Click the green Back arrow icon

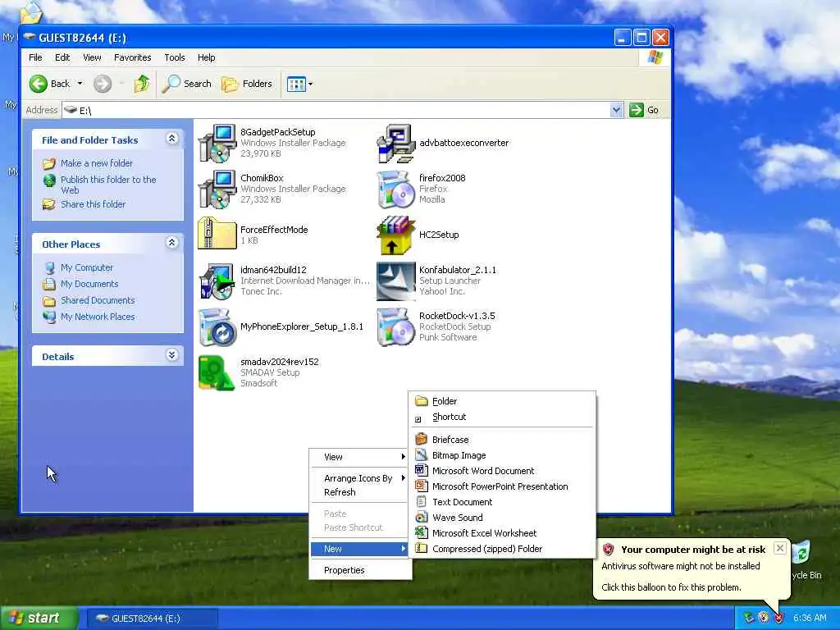(38, 84)
